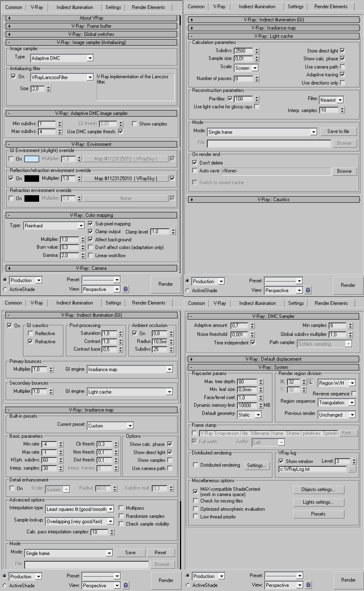Enable the Reflective GI caustics checkbox

point(31,333)
